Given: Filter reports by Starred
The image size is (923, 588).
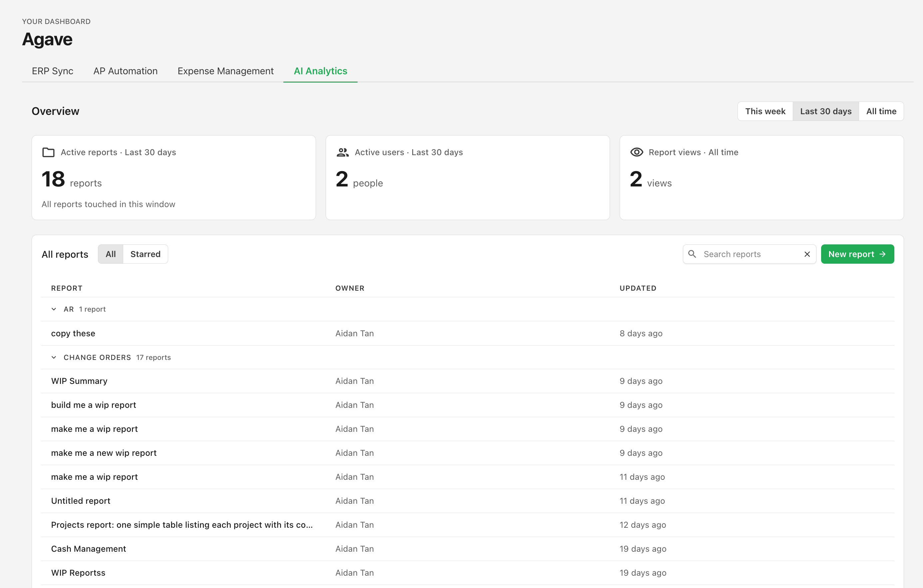Looking at the screenshot, I should (x=145, y=254).
